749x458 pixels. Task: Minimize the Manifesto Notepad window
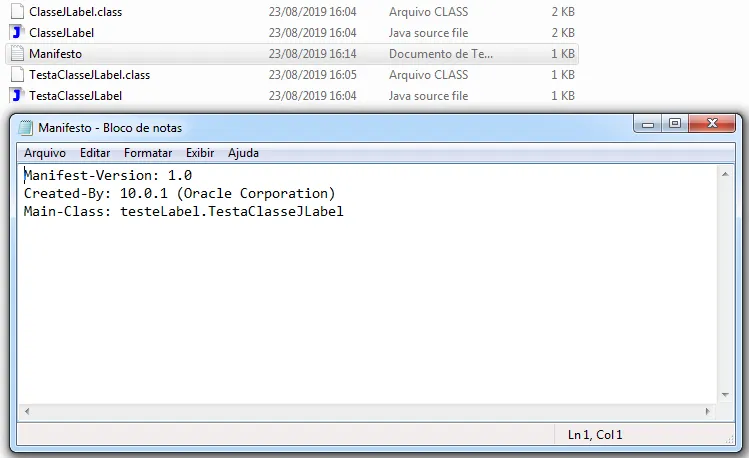click(x=648, y=124)
